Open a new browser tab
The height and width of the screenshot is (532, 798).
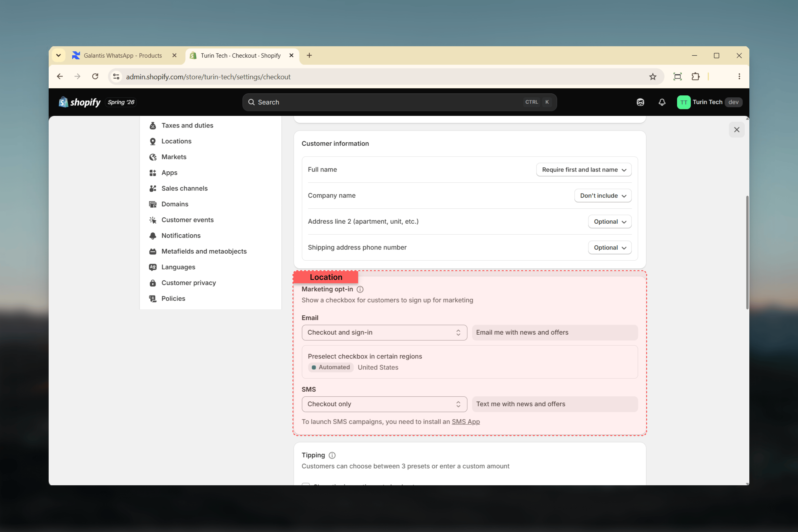309,56
